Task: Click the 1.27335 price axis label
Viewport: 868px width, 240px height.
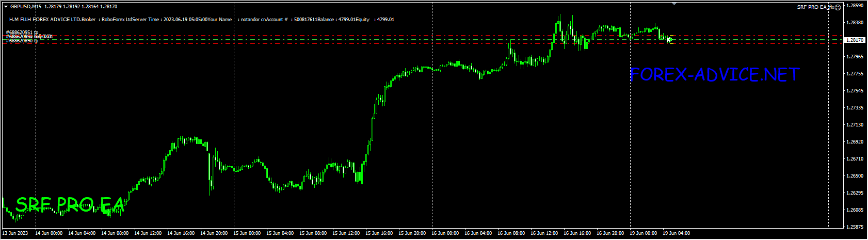Action: click(x=856, y=108)
